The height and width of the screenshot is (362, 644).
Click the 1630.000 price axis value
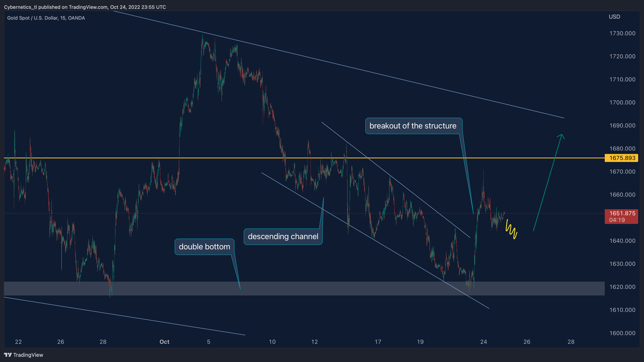click(x=622, y=264)
